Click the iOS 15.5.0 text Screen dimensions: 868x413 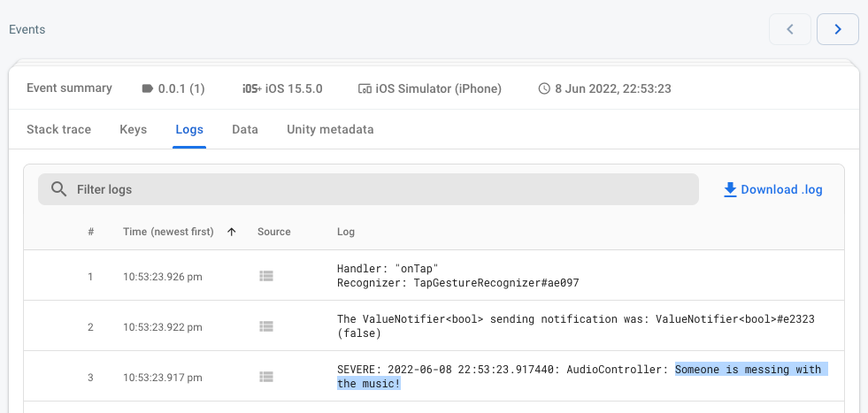[x=294, y=88]
